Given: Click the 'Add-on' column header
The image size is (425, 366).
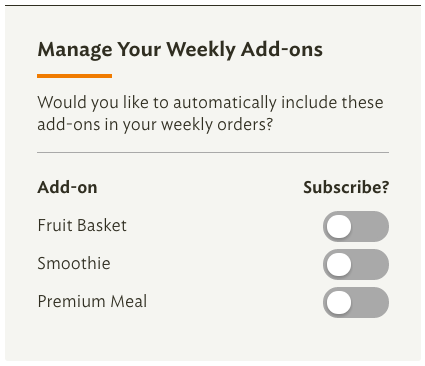Looking at the screenshot, I should point(67,187).
